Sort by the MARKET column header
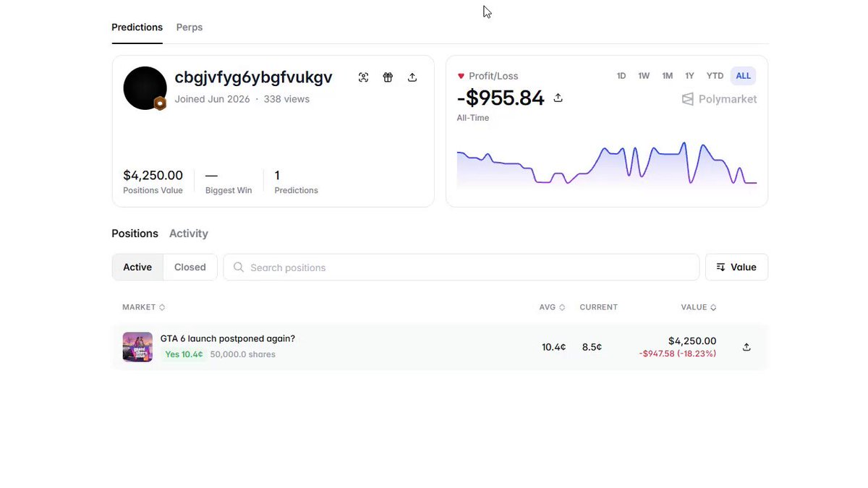The height and width of the screenshot is (488, 868). [144, 307]
